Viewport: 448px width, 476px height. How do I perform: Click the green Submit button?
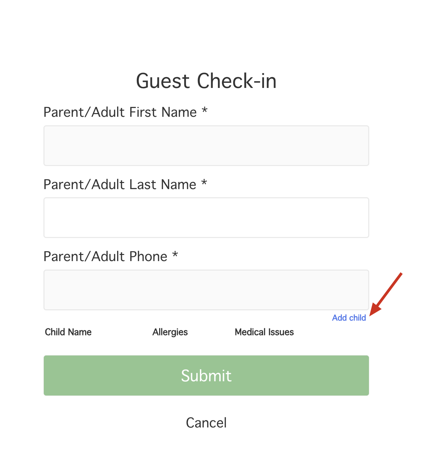tap(206, 376)
